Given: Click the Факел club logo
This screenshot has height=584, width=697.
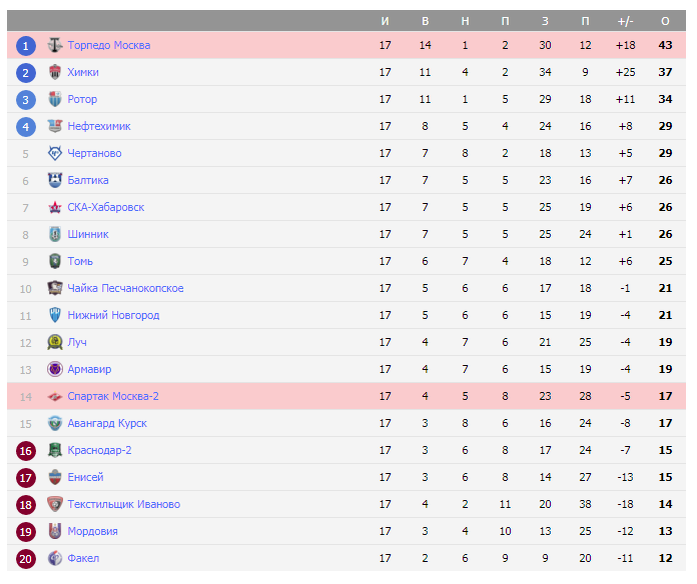Looking at the screenshot, I should pyautogui.click(x=55, y=558).
